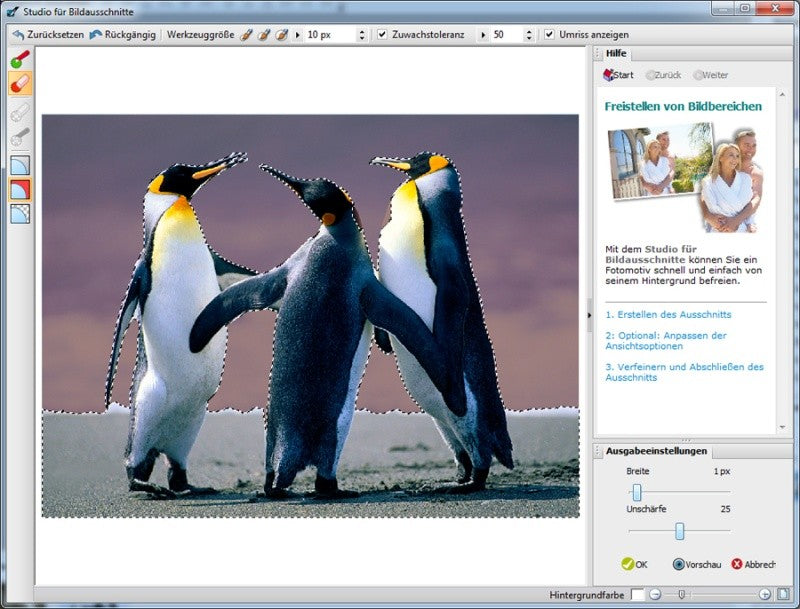800x609 pixels.
Task: Choose the grayed-out eraser tool below the red one
Action: point(20,113)
